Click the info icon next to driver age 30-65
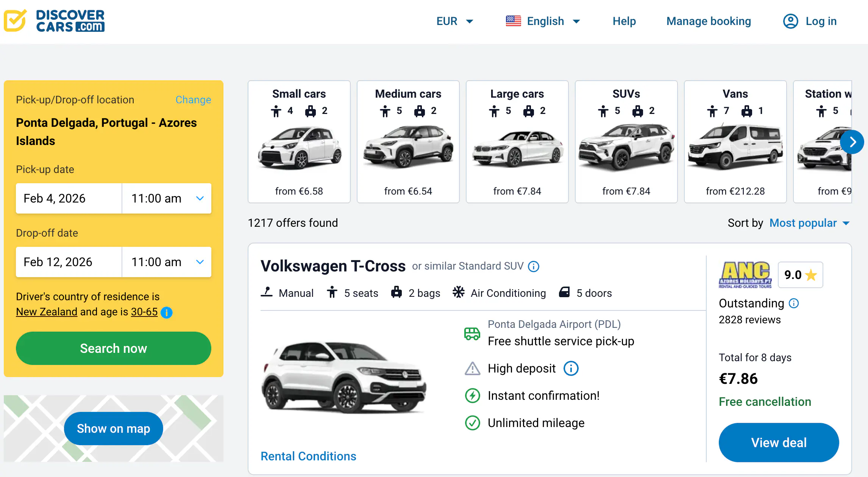 tap(167, 312)
